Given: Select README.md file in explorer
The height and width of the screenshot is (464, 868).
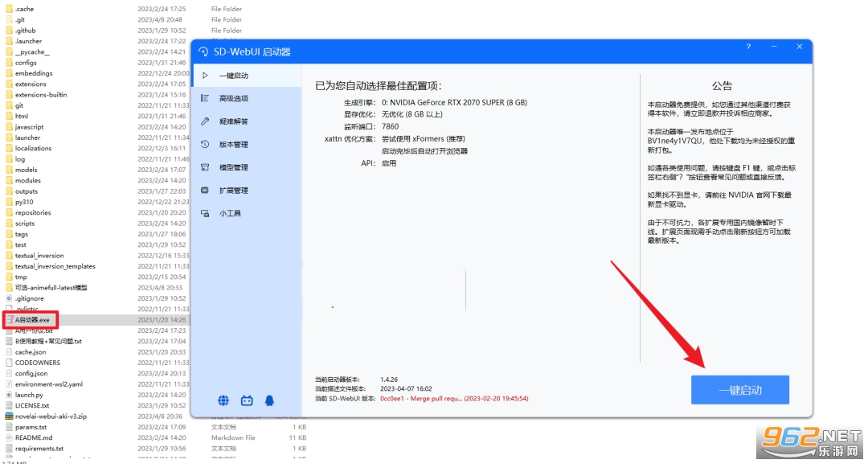Looking at the screenshot, I should [x=34, y=437].
